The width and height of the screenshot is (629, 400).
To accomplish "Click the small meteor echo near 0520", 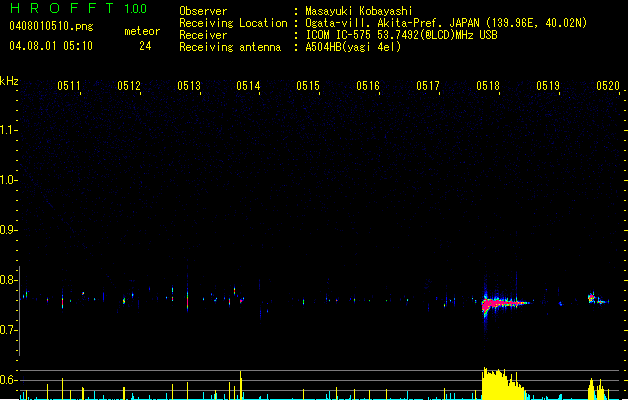I will [x=598, y=299].
